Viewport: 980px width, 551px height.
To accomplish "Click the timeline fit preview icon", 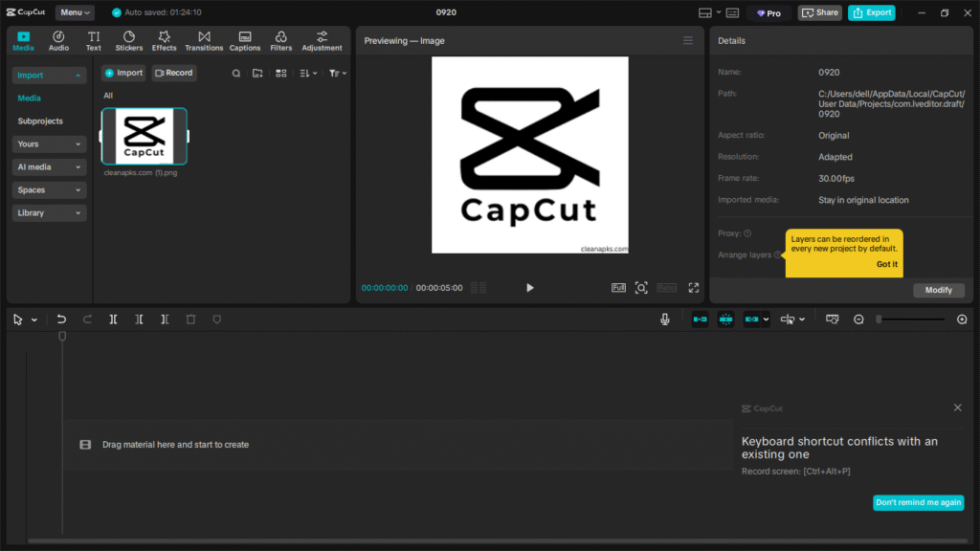I will (832, 320).
